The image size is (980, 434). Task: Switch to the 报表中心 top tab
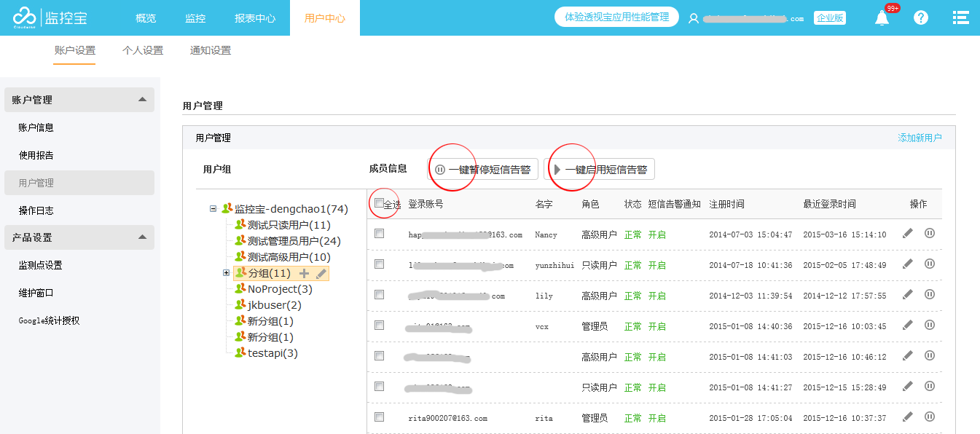point(255,18)
